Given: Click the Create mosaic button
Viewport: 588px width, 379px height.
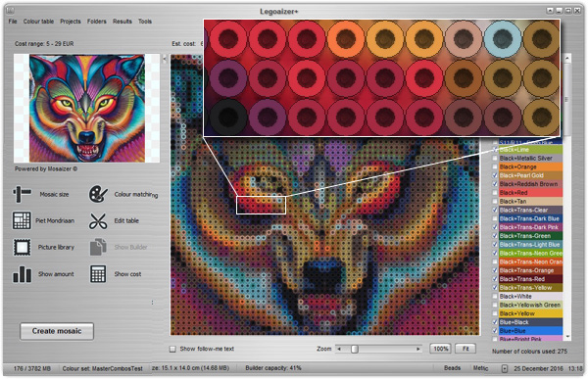Looking at the screenshot, I should click(57, 331).
